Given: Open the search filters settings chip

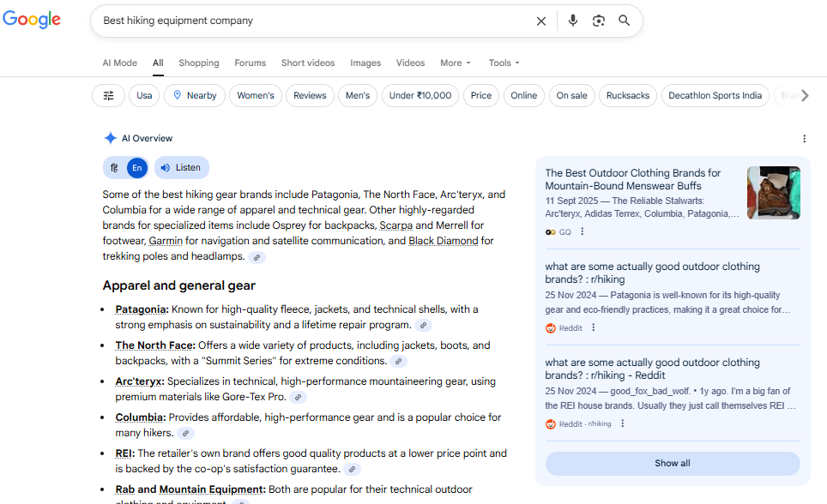Looking at the screenshot, I should pos(108,96).
